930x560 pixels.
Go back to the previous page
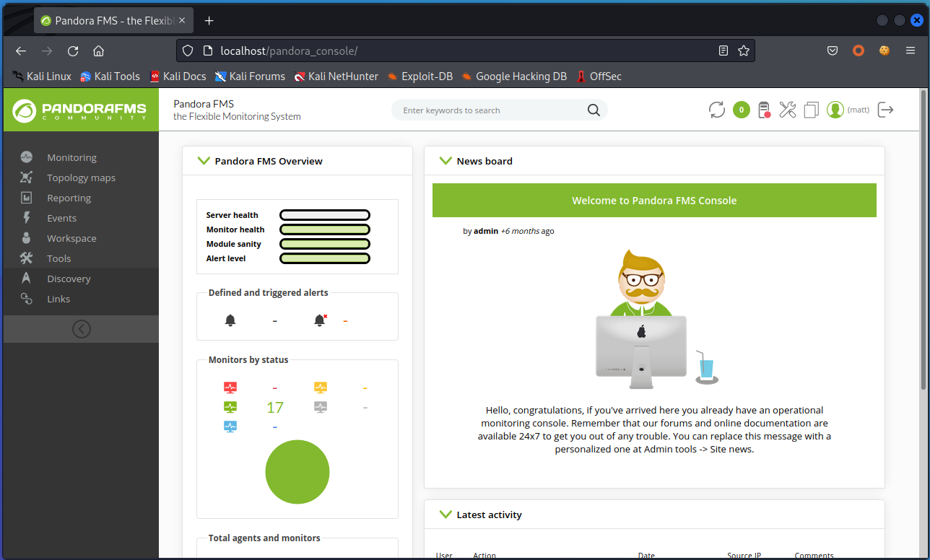point(21,51)
